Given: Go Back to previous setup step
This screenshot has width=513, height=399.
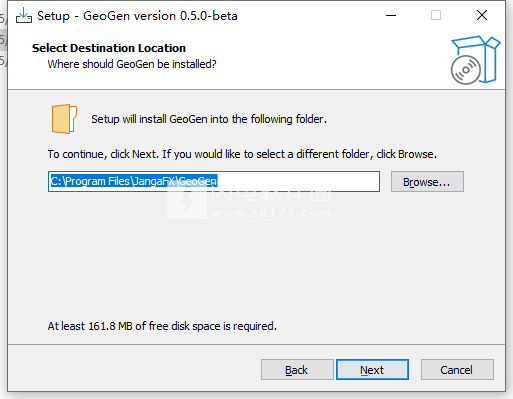Looking at the screenshot, I should pyautogui.click(x=297, y=369).
